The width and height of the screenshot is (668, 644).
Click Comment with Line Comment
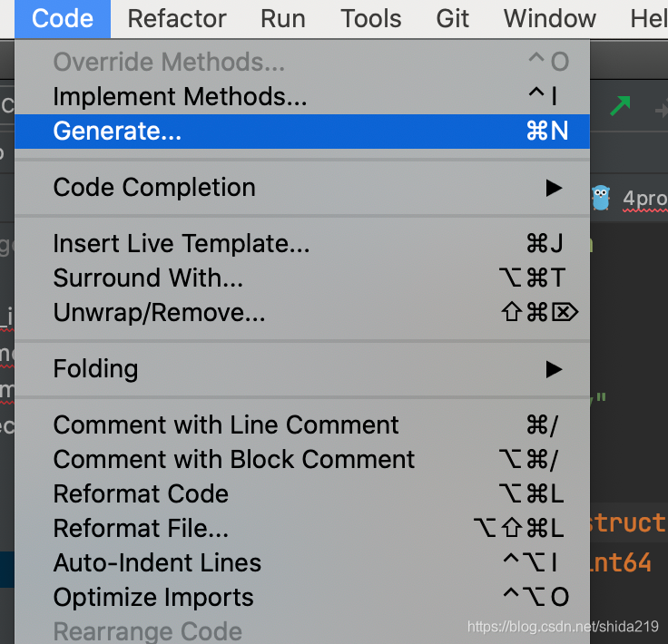(226, 425)
